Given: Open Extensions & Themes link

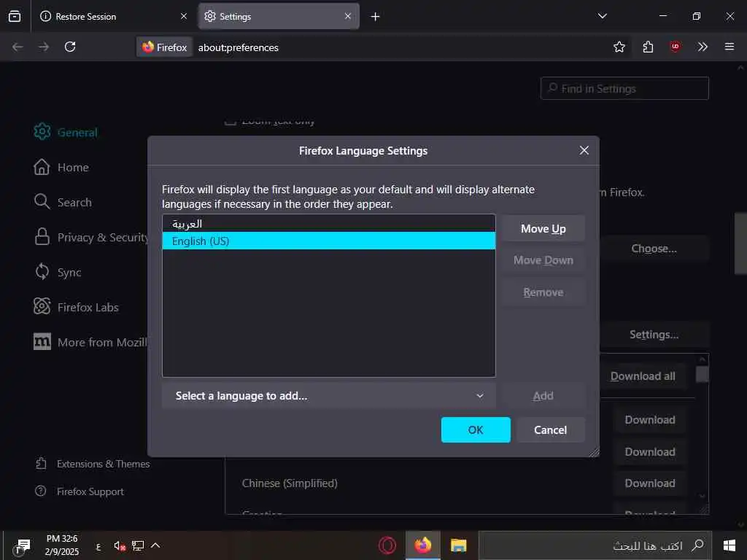Looking at the screenshot, I should [93, 464].
